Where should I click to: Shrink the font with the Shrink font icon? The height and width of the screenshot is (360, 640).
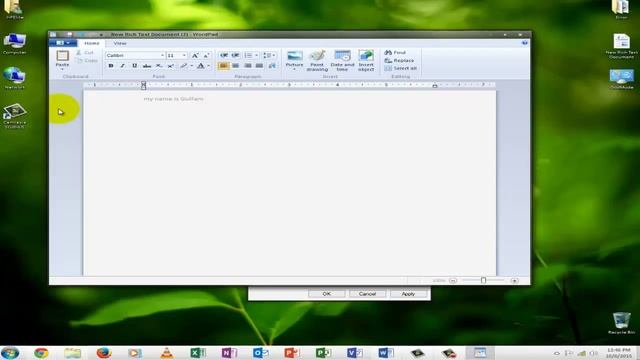(x=206, y=55)
